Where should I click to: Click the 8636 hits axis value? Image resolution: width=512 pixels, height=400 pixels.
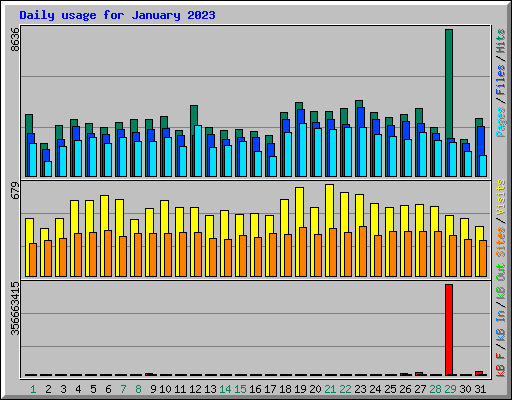[x=15, y=39]
